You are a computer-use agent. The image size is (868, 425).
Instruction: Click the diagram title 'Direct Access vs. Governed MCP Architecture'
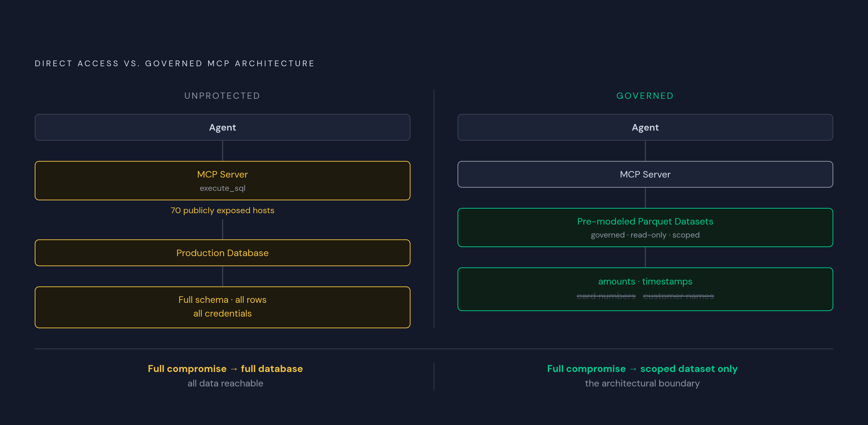[x=175, y=63]
